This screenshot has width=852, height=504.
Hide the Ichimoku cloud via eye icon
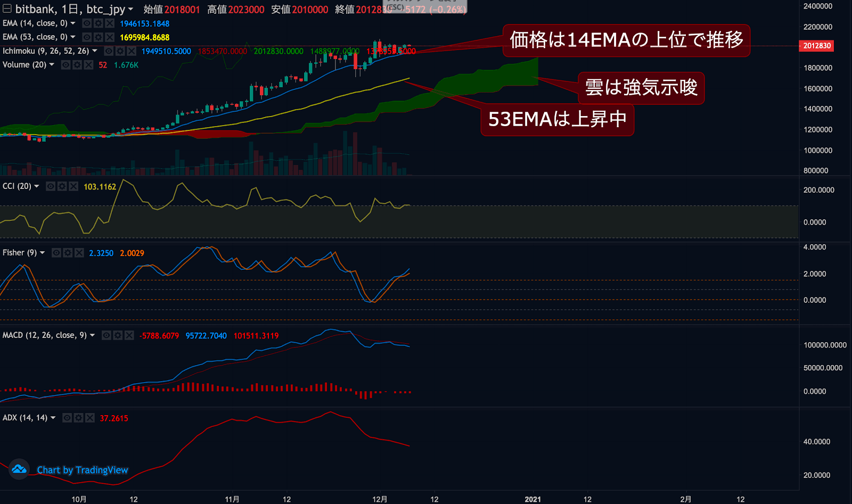click(x=109, y=51)
